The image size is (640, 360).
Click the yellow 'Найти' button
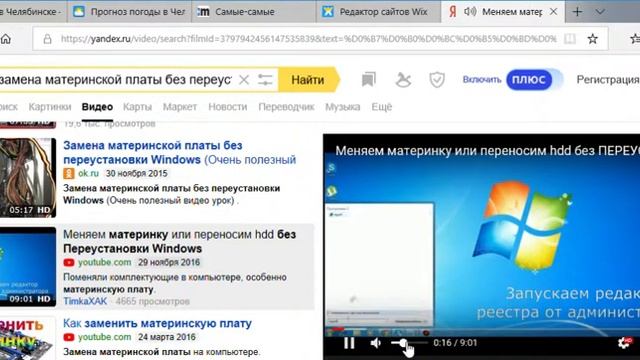point(308,80)
